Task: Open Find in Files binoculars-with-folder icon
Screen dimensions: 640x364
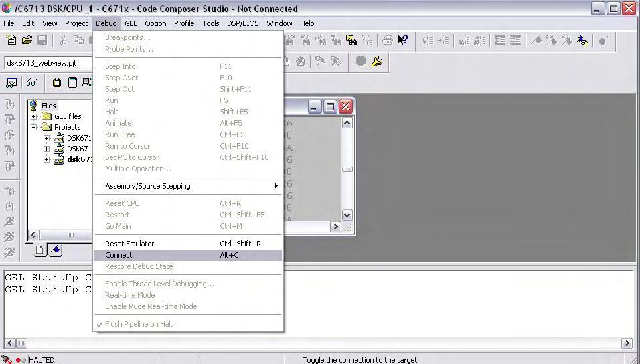Action: click(351, 40)
